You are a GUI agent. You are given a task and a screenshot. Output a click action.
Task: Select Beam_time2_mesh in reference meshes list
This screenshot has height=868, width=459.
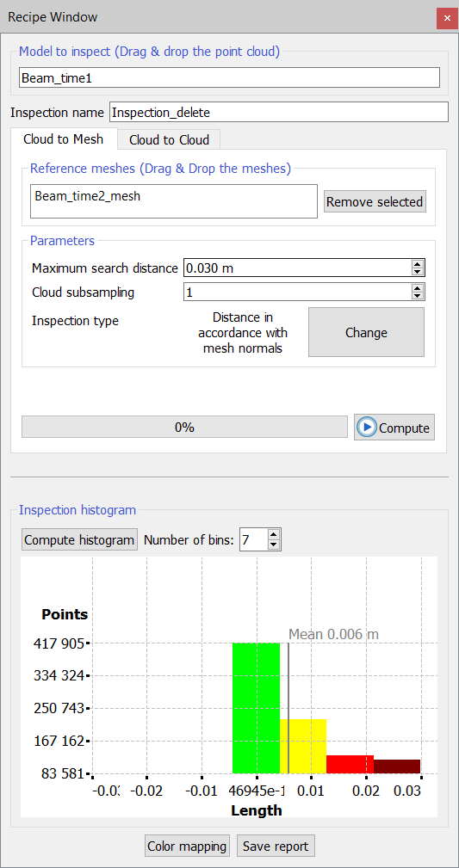coord(88,196)
